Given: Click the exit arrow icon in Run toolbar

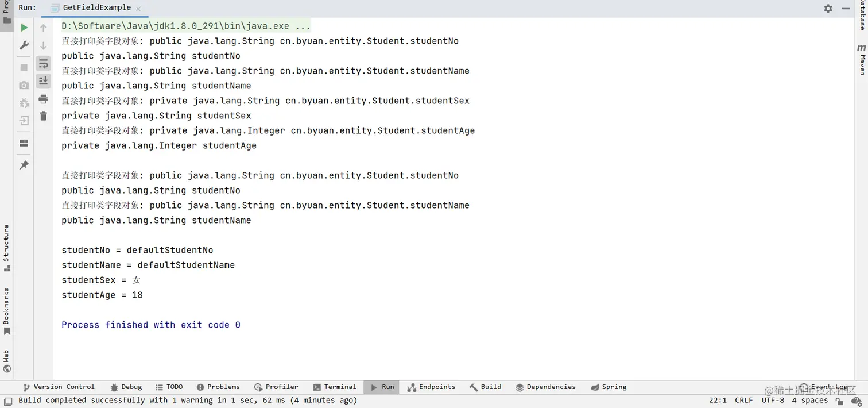Looking at the screenshot, I should point(24,121).
